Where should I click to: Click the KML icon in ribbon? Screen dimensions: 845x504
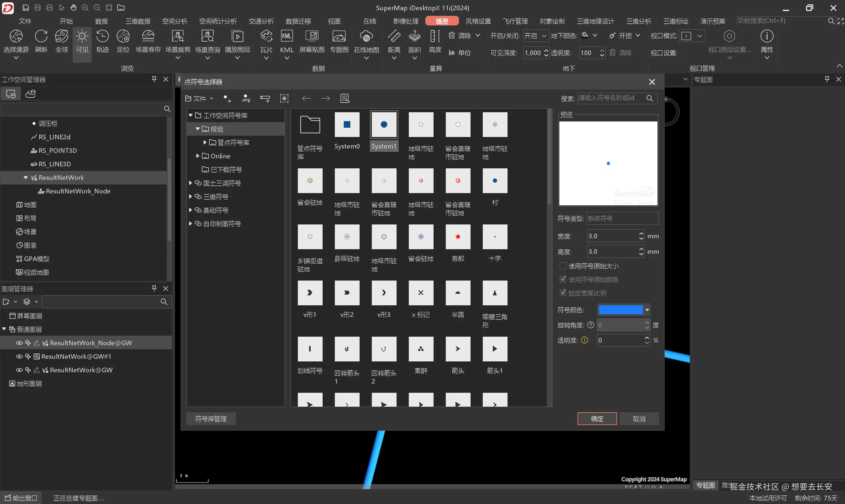[x=287, y=36]
